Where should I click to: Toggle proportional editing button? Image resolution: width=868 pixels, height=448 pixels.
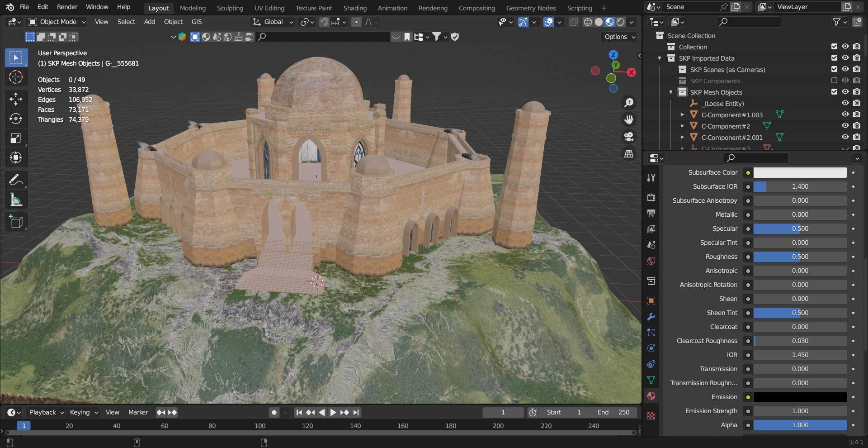(356, 22)
